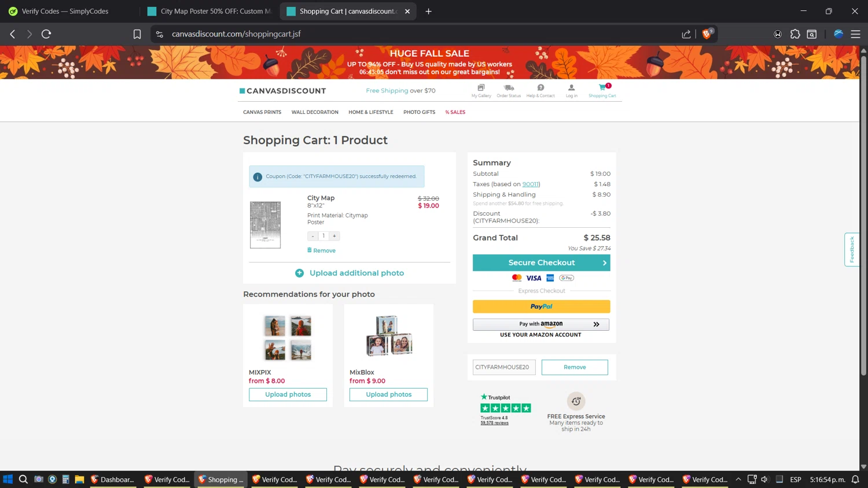Image resolution: width=868 pixels, height=488 pixels.
Task: Decrease City Map quantity with minus
Action: [x=313, y=236]
